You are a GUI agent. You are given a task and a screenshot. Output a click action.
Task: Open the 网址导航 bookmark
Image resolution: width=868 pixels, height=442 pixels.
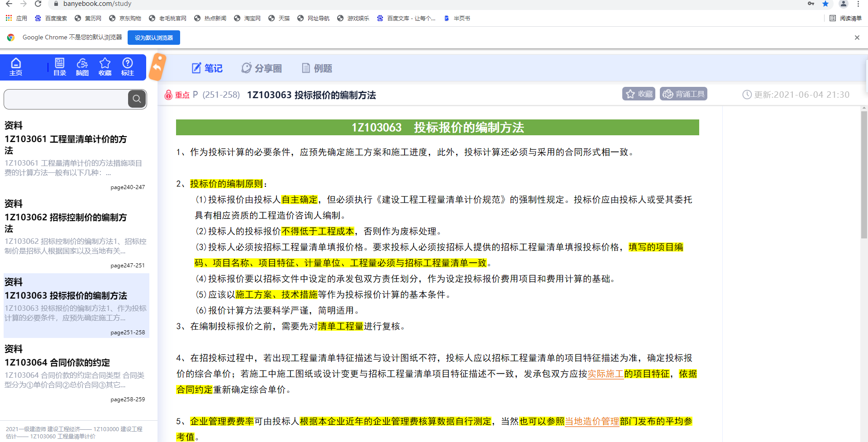(x=313, y=18)
